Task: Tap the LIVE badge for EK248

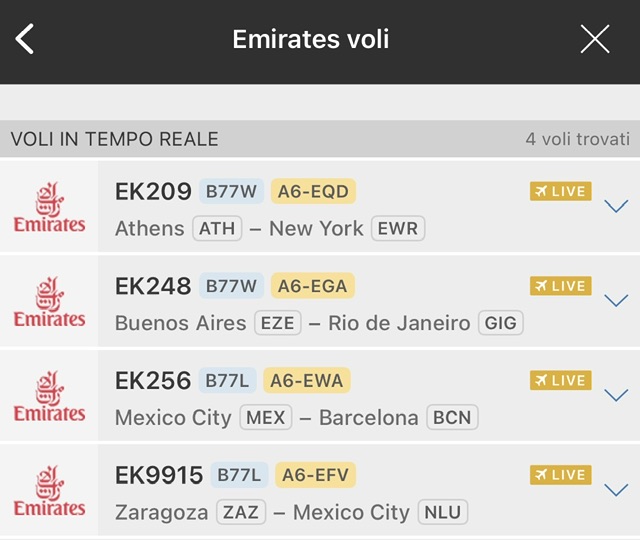Action: coord(561,286)
